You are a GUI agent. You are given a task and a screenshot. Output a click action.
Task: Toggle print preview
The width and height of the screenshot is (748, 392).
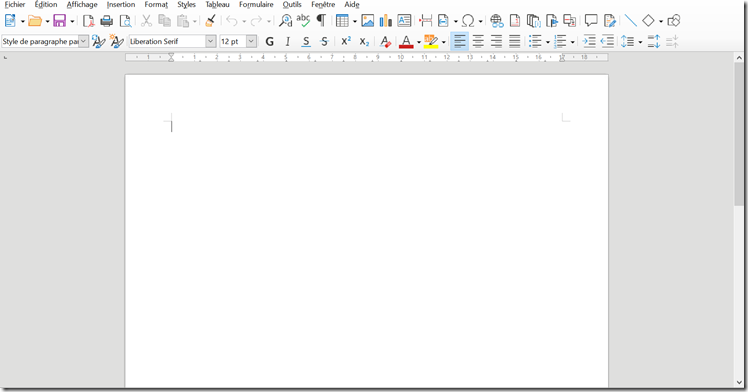(125, 21)
